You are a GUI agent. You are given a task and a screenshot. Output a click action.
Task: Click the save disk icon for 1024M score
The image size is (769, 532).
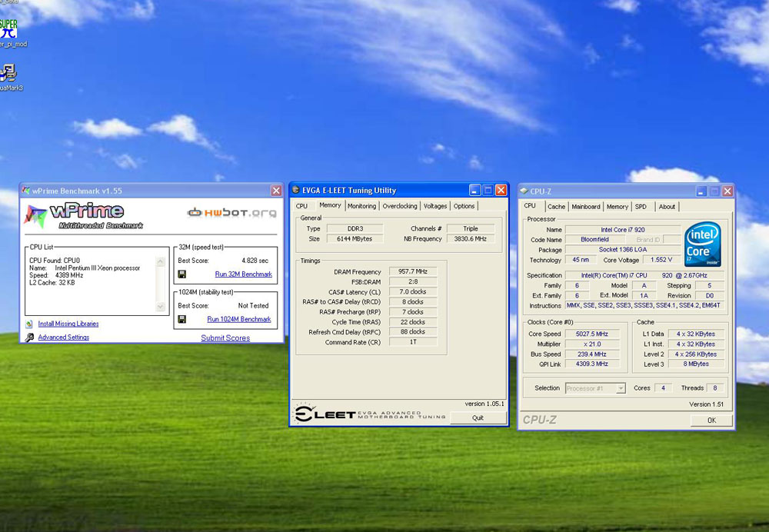[x=182, y=319]
